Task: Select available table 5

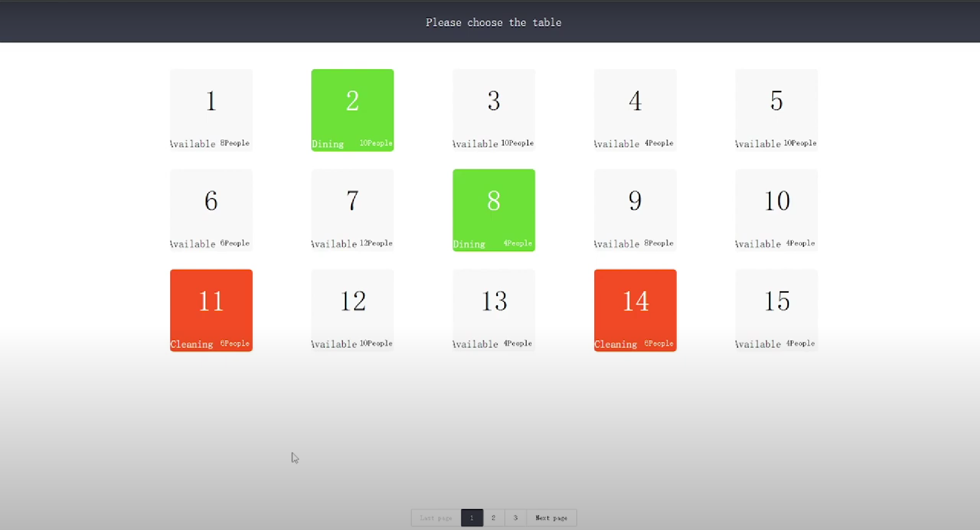Action: [777, 110]
